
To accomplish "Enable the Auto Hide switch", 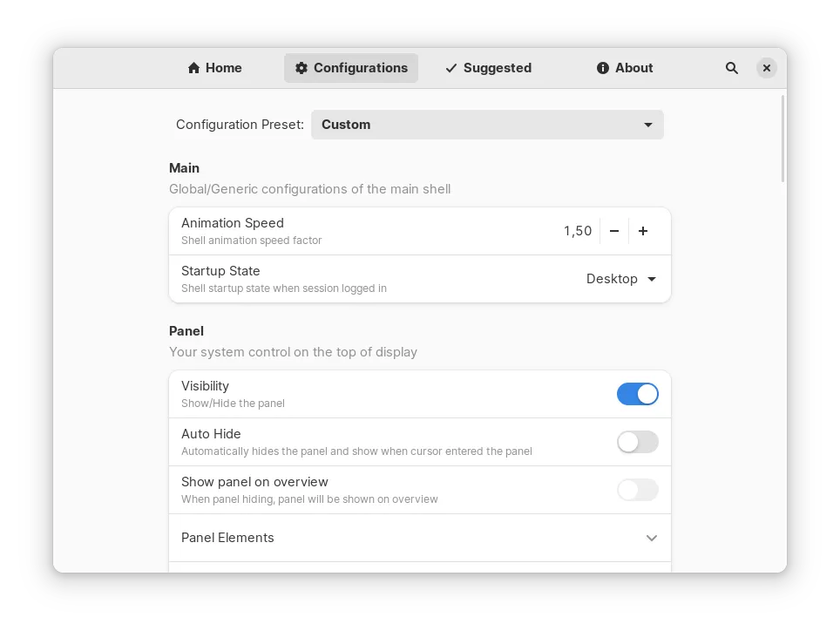I will 638,442.
